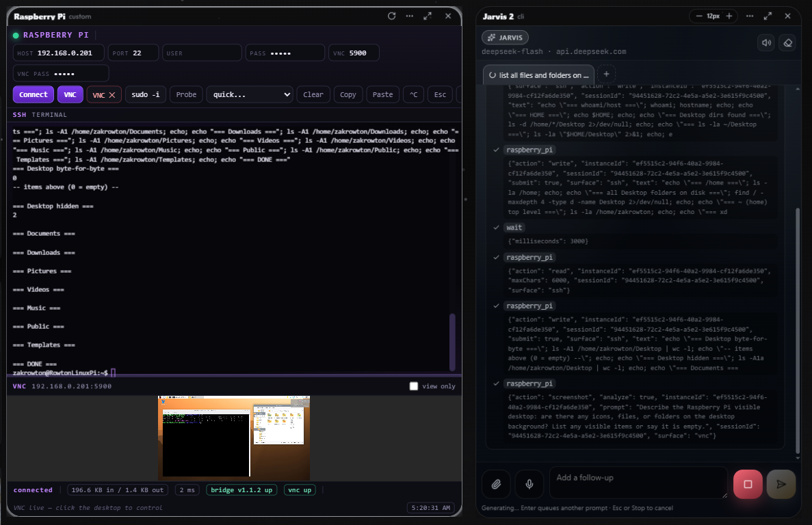Disconnect VNC with the VNC X button
This screenshot has width=812, height=525.
(x=103, y=94)
